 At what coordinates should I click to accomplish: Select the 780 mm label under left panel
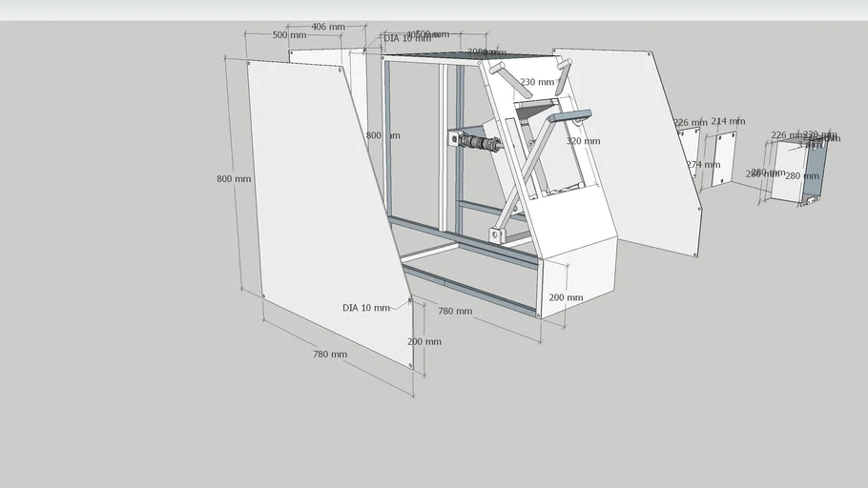click(329, 355)
